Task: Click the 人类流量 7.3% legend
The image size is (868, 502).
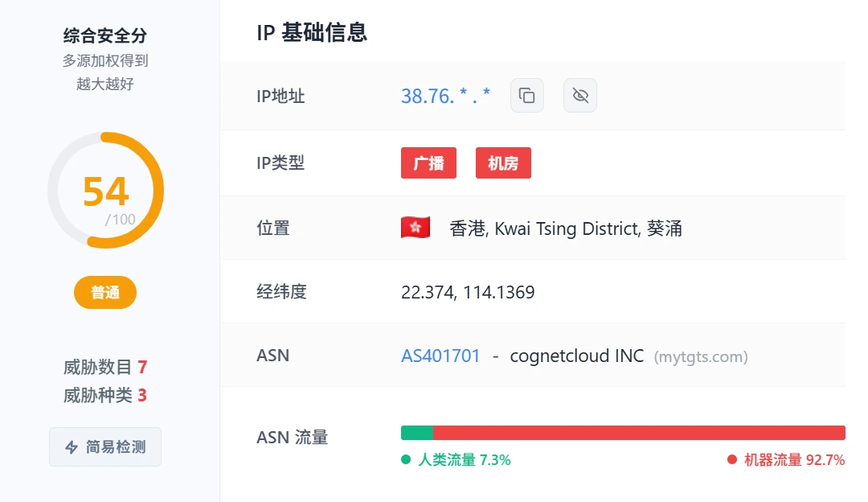Action: coord(456,460)
